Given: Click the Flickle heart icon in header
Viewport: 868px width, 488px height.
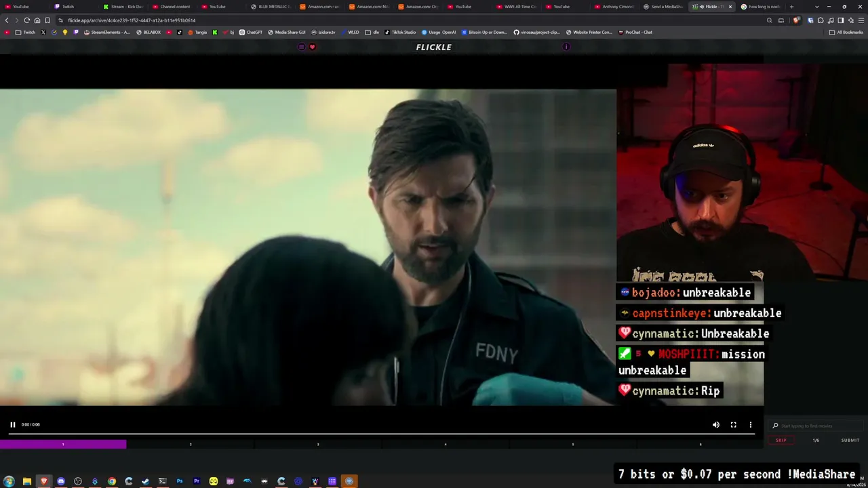Looking at the screenshot, I should [312, 47].
